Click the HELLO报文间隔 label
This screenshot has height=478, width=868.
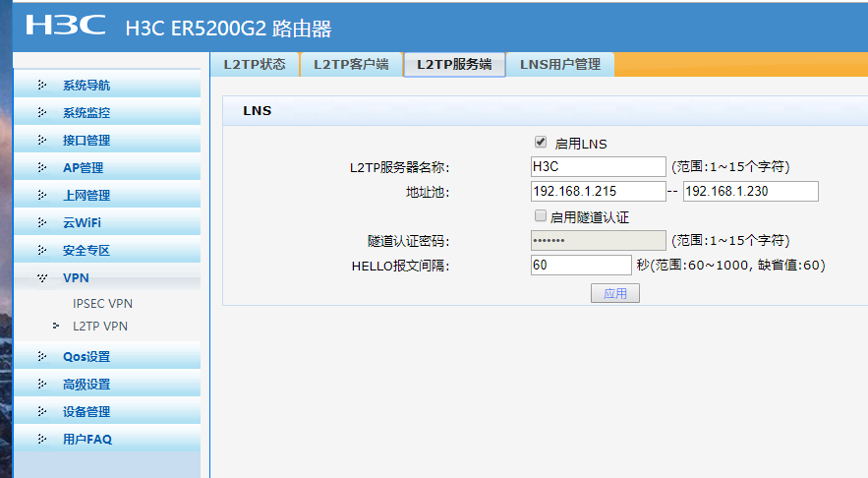pyautogui.click(x=400, y=266)
